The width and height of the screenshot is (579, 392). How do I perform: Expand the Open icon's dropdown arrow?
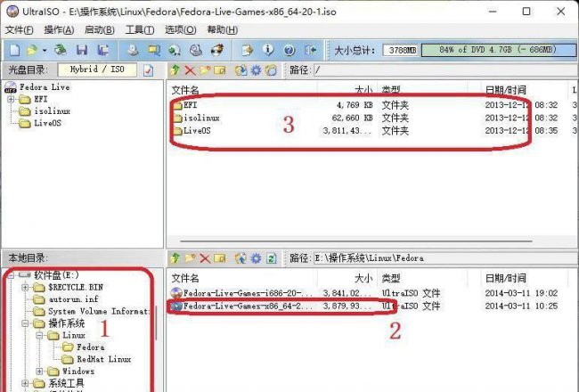[45, 50]
